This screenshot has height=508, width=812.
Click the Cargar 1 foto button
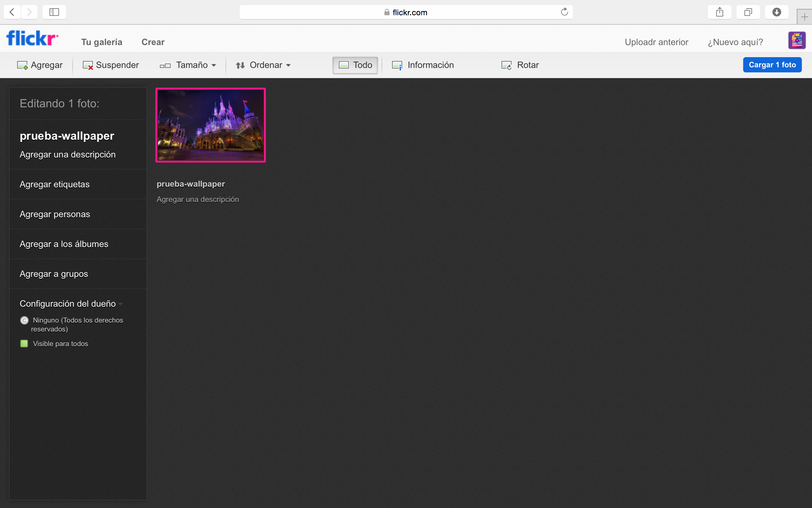[x=772, y=65]
